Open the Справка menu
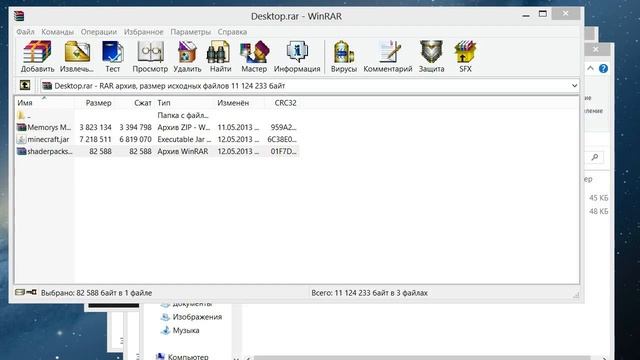 point(232,32)
